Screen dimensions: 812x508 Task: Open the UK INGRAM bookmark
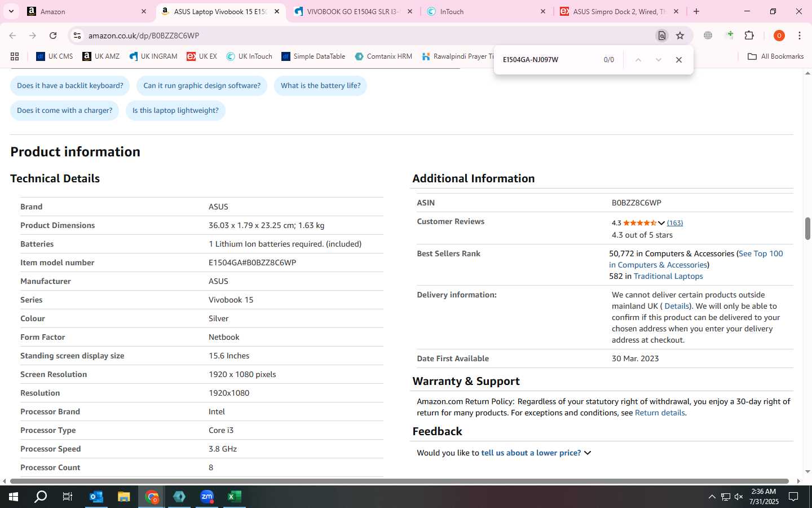coord(153,56)
